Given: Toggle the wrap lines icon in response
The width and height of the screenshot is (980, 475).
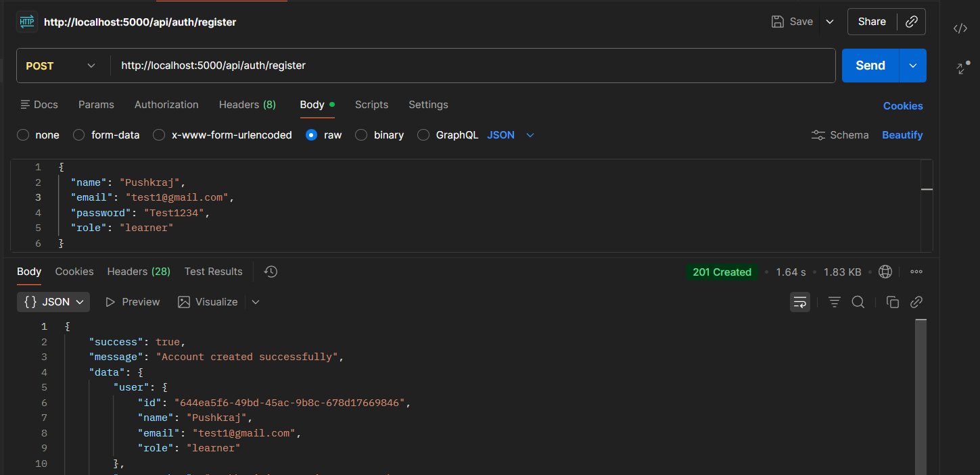Looking at the screenshot, I should point(800,302).
